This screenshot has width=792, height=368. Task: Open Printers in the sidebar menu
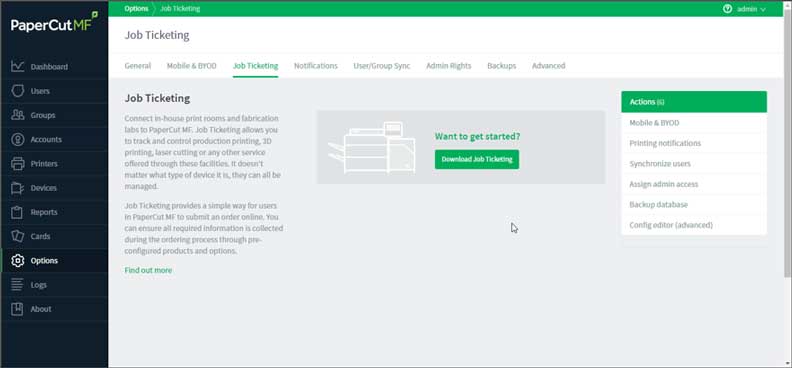[54, 164]
